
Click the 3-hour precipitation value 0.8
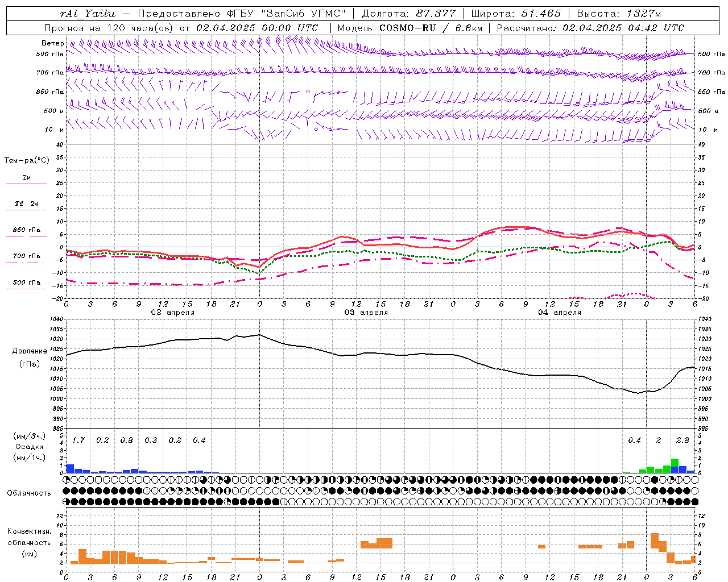[127, 440]
